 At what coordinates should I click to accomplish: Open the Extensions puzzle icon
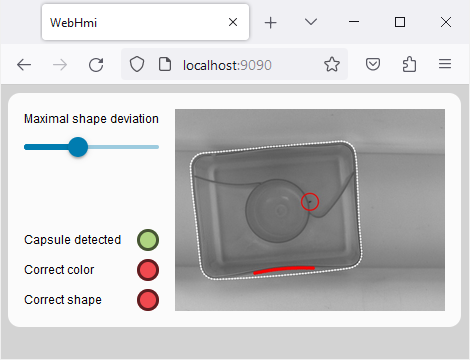[x=409, y=64]
